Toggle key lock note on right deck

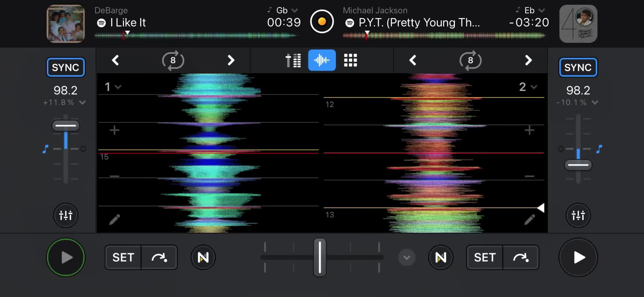click(x=599, y=149)
